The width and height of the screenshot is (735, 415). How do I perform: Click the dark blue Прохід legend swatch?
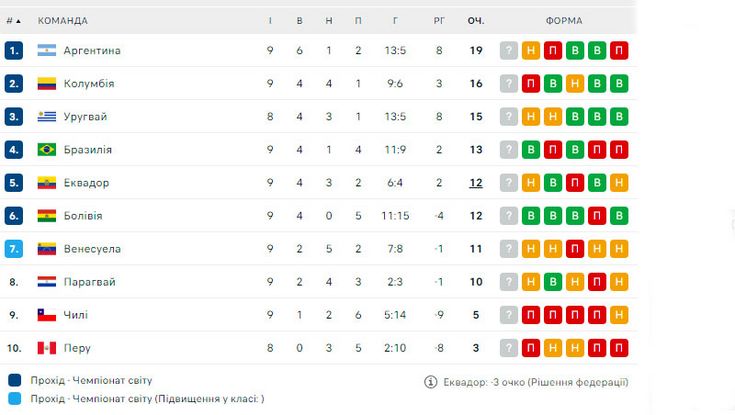coord(15,380)
